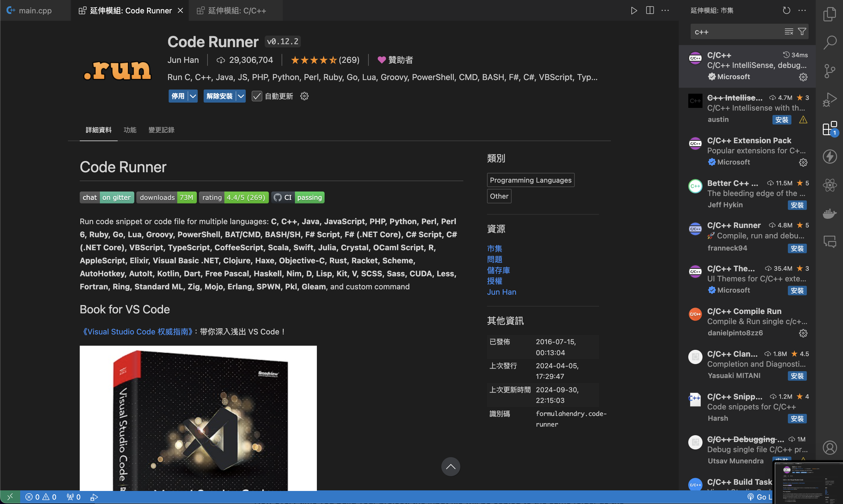Click the 贊助者 sponsor heart link
This screenshot has height=504, width=843.
395,60
